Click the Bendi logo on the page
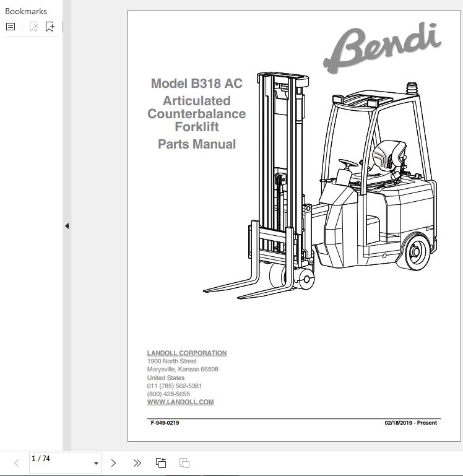 click(x=383, y=48)
